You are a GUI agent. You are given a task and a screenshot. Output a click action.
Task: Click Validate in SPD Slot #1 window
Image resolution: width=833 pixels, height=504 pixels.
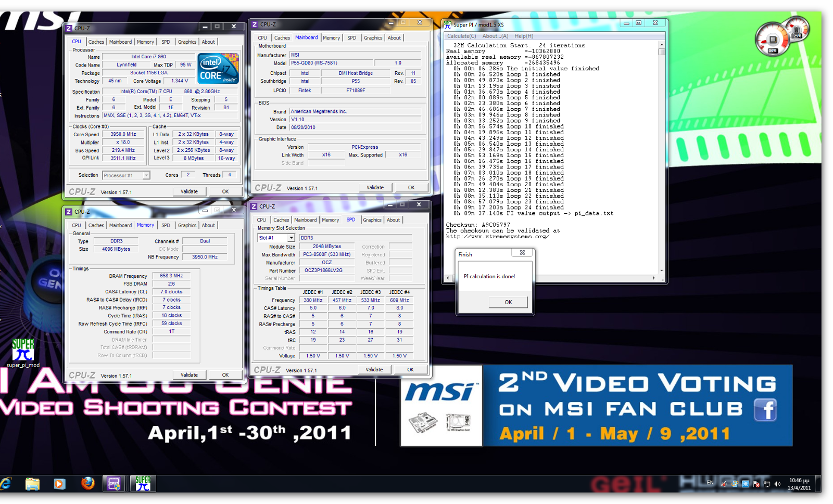tap(374, 369)
